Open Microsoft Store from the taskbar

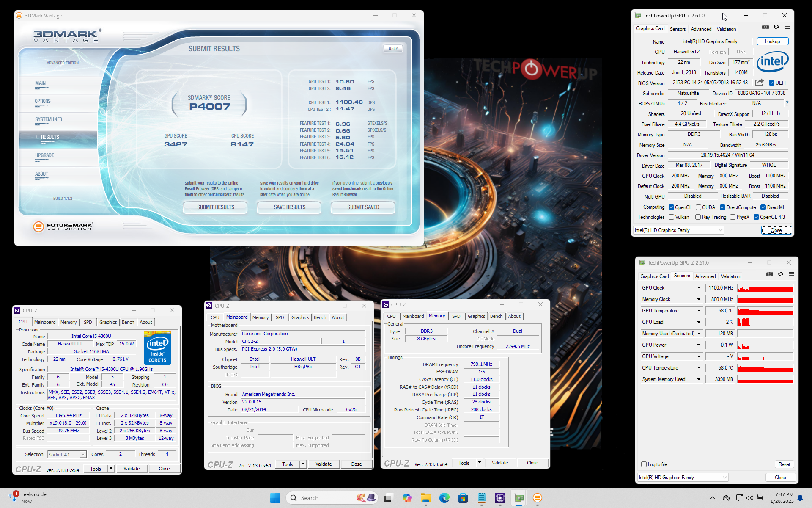(463, 498)
